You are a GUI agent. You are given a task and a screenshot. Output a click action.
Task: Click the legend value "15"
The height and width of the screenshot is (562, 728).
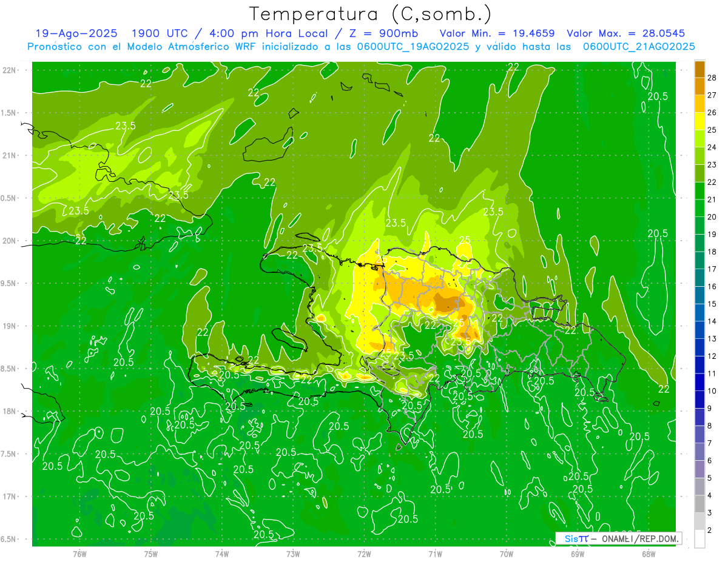pos(712,304)
